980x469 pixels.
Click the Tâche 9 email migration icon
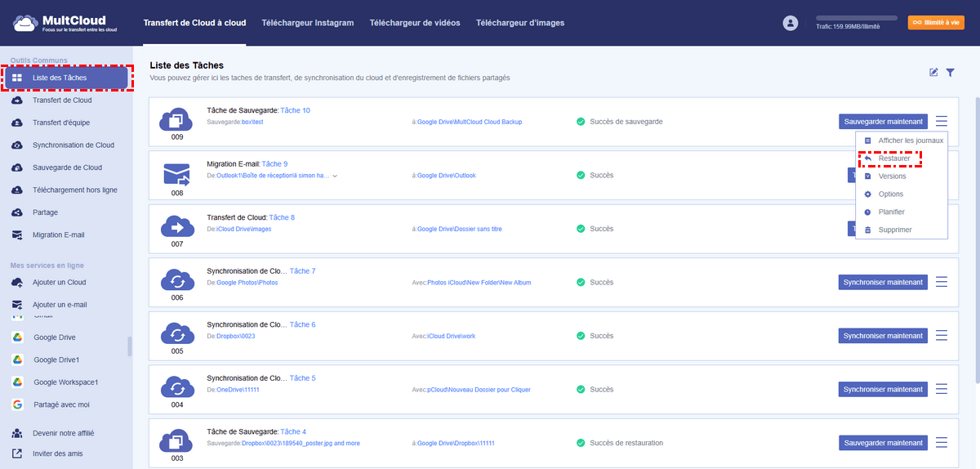point(176,174)
